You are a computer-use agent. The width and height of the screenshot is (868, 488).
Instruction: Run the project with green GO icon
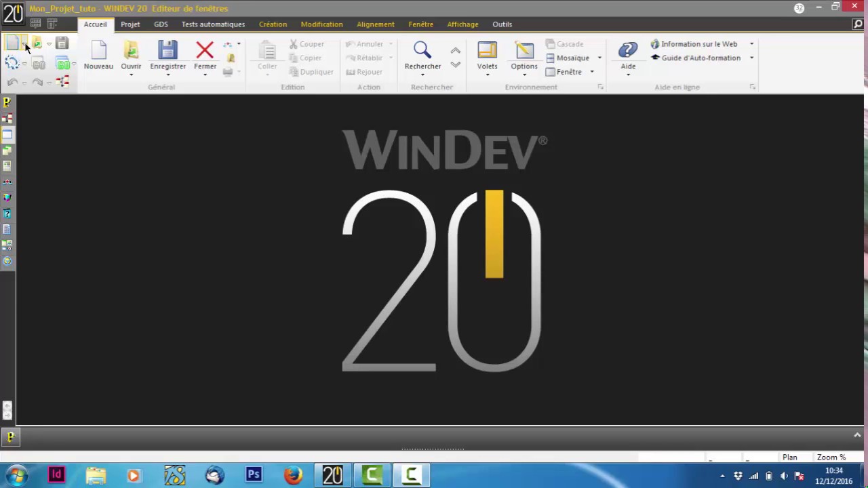tap(63, 64)
